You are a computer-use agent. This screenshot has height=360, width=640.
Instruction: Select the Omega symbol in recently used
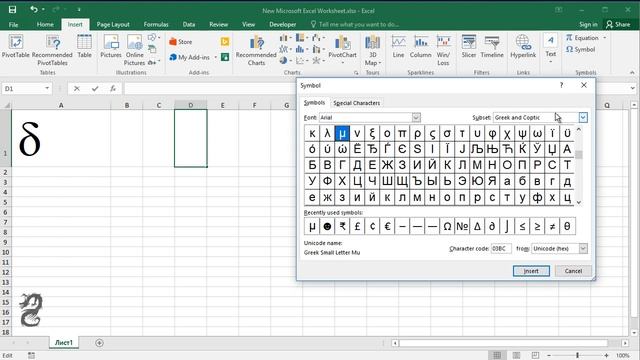[x=447, y=226]
